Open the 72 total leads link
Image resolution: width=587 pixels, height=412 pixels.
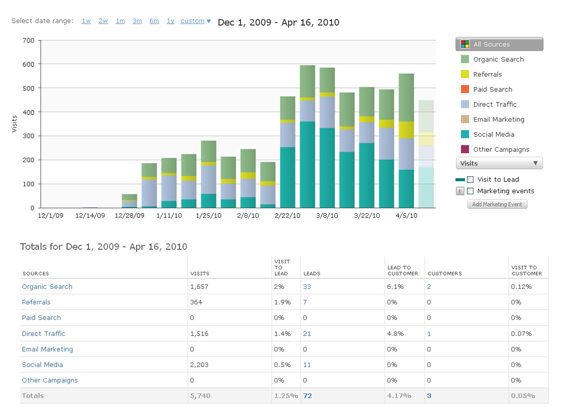click(307, 396)
